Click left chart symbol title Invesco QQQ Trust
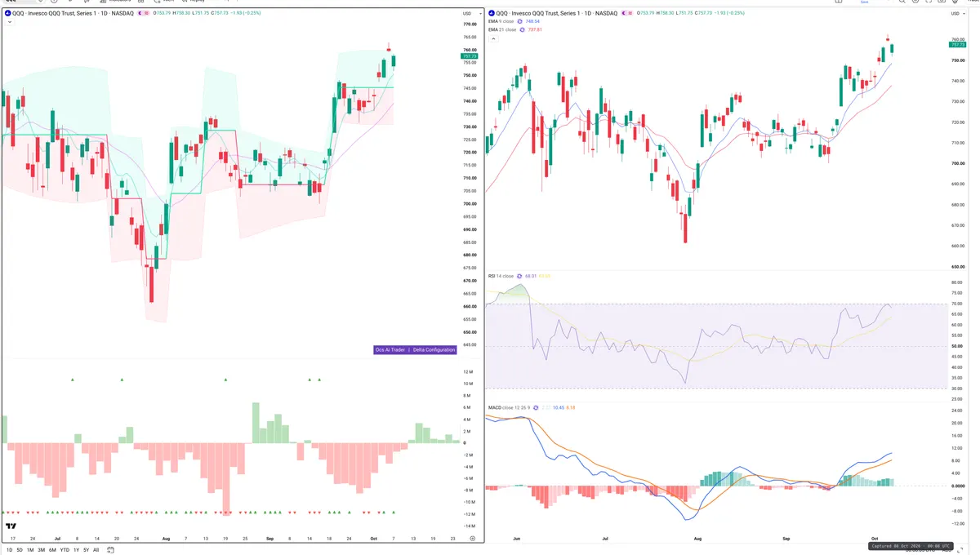This screenshot has height=555, width=980. click(61, 14)
